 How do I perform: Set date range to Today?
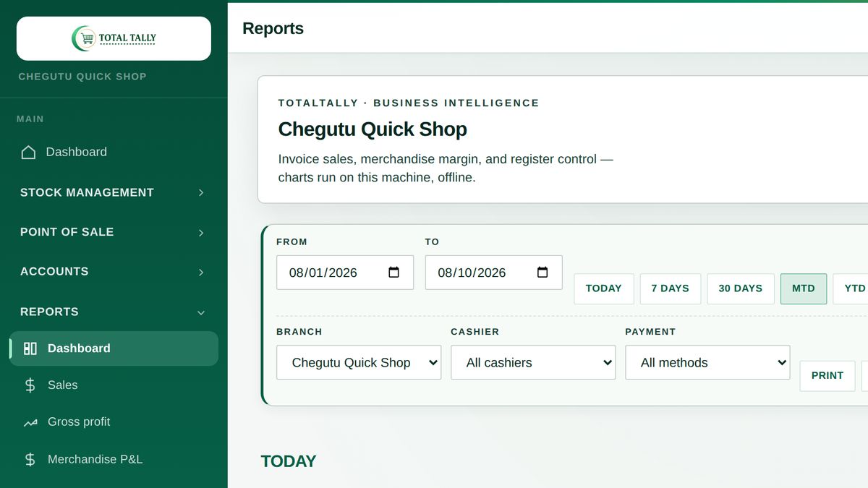pyautogui.click(x=604, y=288)
